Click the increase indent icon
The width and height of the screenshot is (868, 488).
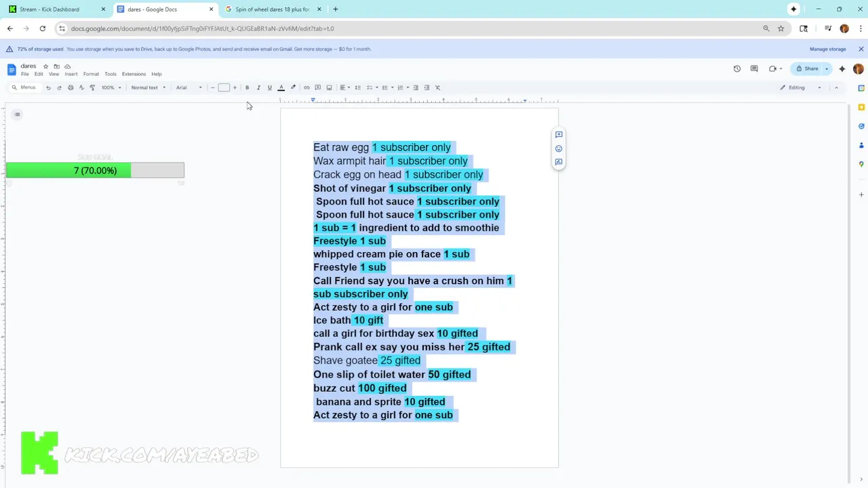[427, 87]
